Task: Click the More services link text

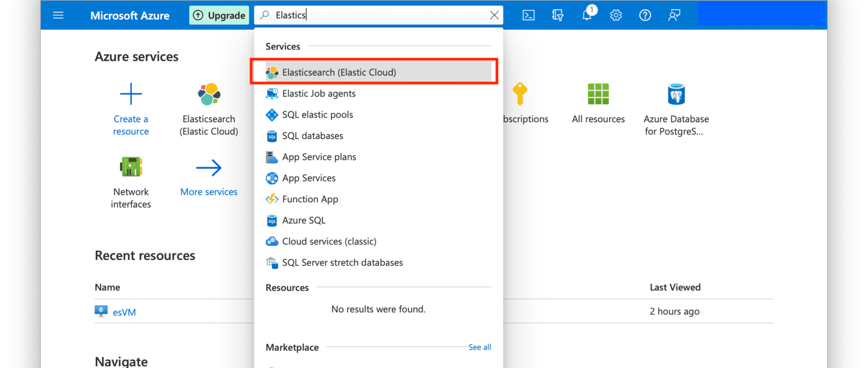Action: click(209, 192)
